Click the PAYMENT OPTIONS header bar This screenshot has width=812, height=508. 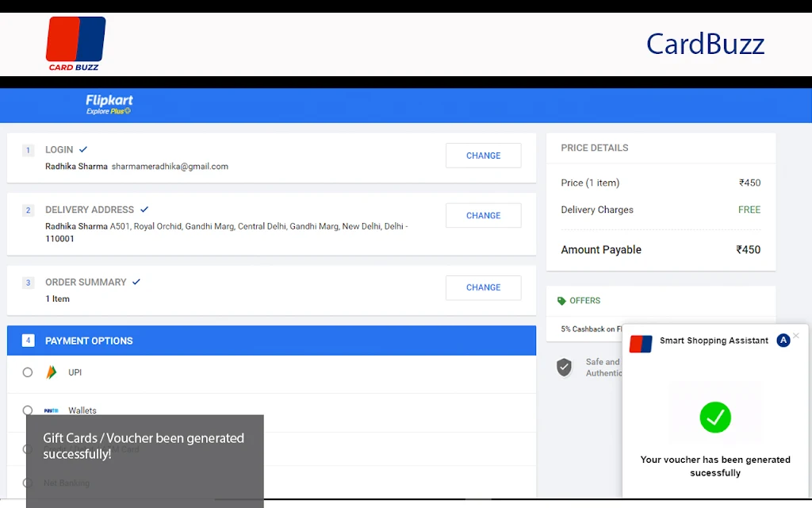pyautogui.click(x=271, y=341)
